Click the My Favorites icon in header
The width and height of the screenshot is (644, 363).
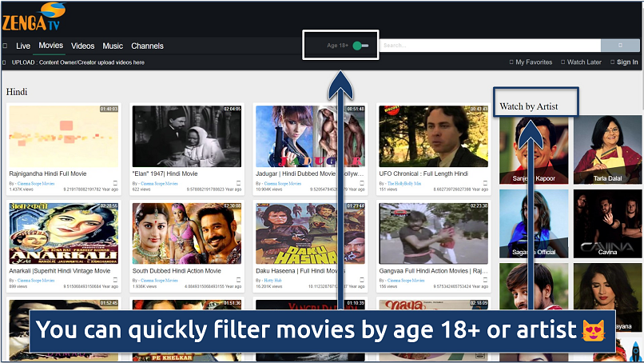(x=512, y=62)
